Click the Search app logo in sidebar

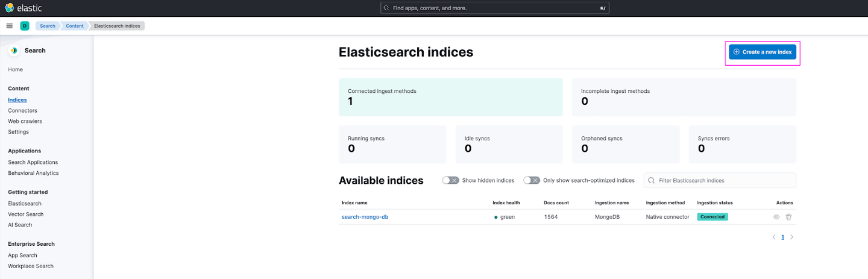[14, 51]
